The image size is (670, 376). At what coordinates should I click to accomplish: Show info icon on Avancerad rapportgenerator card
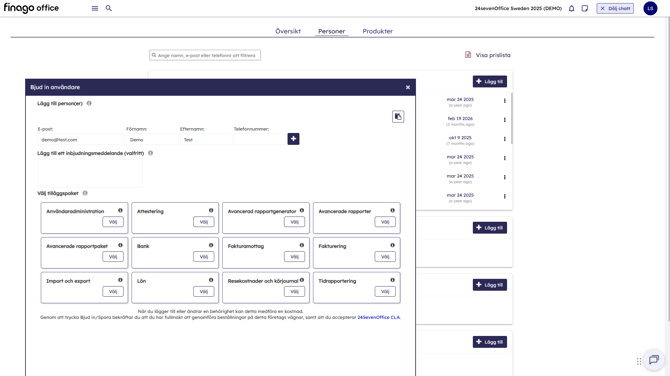(x=302, y=210)
